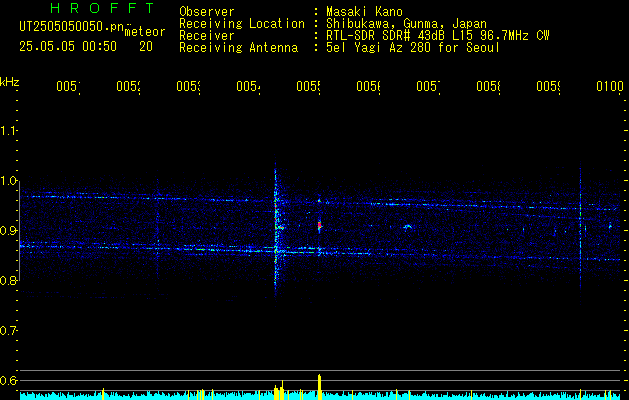Image resolution: width=629 pixels, height=400 pixels.
Task: Click the 'Receiving Location' label
Action: point(242,24)
